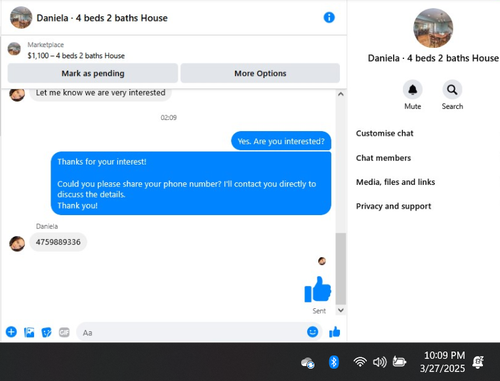This screenshot has width=500, height=381.
Task: Open Bluetooth tray icon
Action: point(334,362)
